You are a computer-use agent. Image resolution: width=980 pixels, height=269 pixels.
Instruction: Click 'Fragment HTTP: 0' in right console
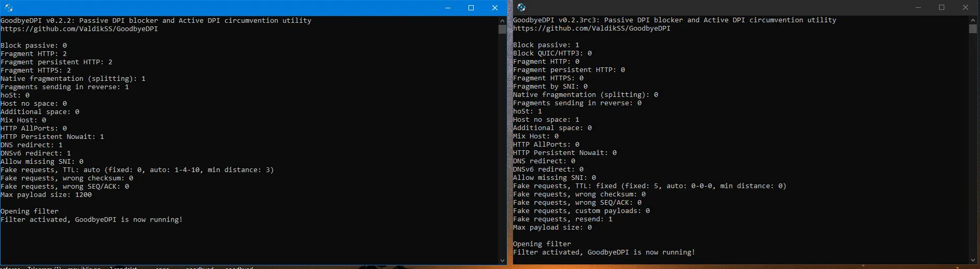(546, 62)
